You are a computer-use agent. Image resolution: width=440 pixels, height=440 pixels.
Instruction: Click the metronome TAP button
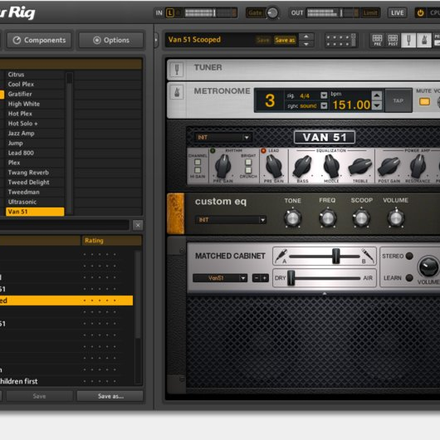[x=398, y=100]
